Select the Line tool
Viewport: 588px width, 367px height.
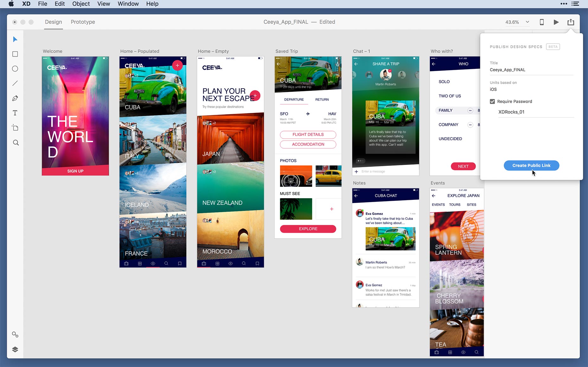pyautogui.click(x=15, y=83)
